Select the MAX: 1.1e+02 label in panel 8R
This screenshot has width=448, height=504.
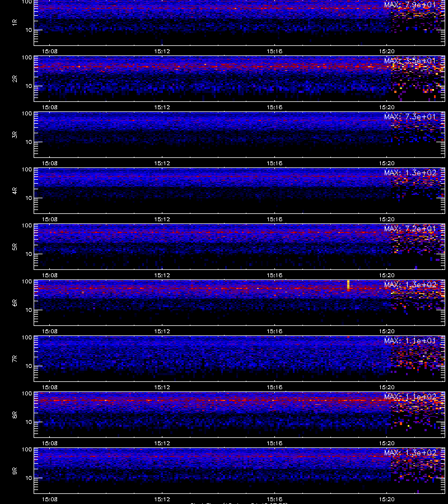(410, 396)
